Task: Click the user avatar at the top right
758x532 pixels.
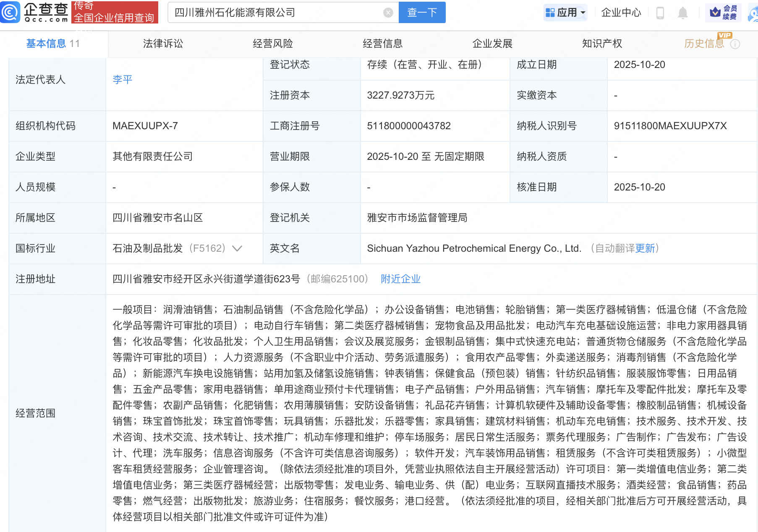Action: point(754,13)
